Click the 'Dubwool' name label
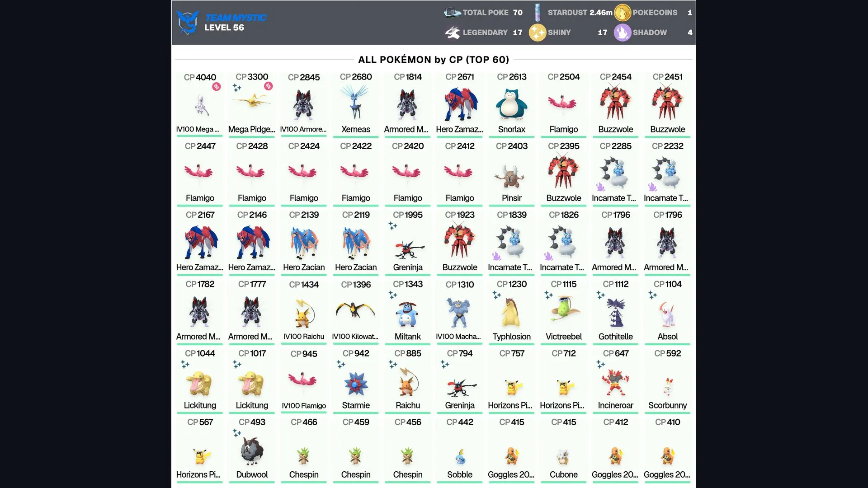 [x=252, y=474]
